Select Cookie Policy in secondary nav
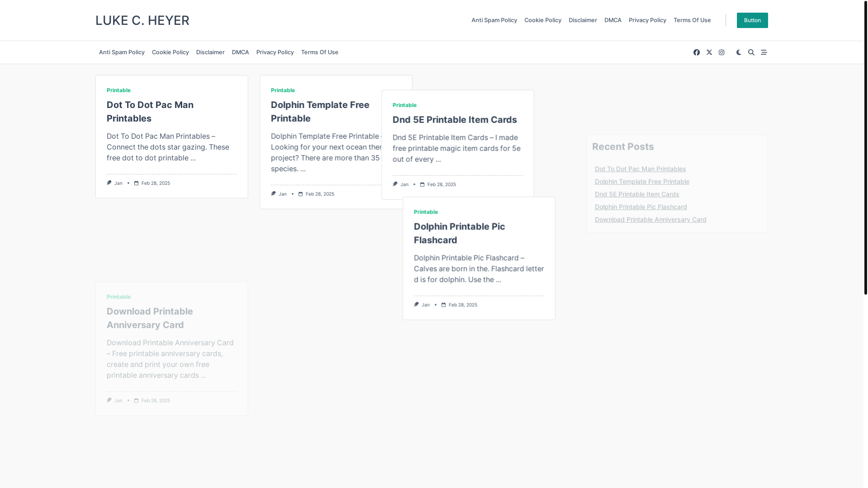Viewport: 868px width, 488px height. [170, 52]
